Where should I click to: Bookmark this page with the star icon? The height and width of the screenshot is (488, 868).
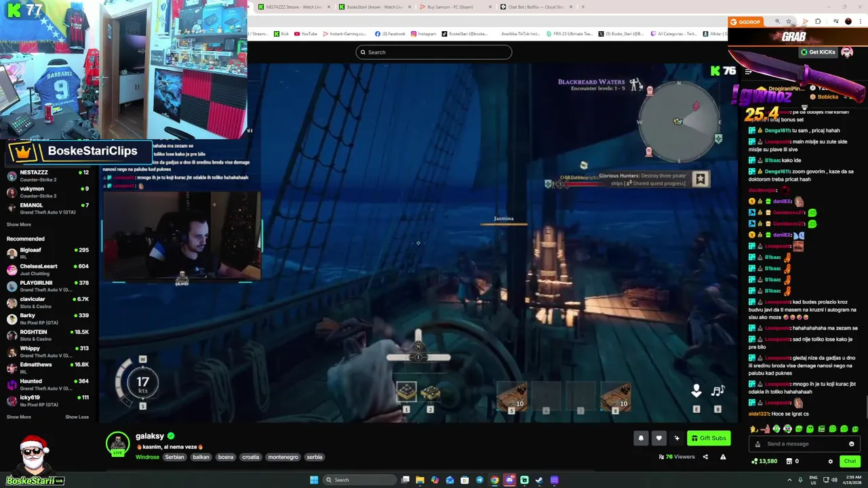[x=789, y=22]
